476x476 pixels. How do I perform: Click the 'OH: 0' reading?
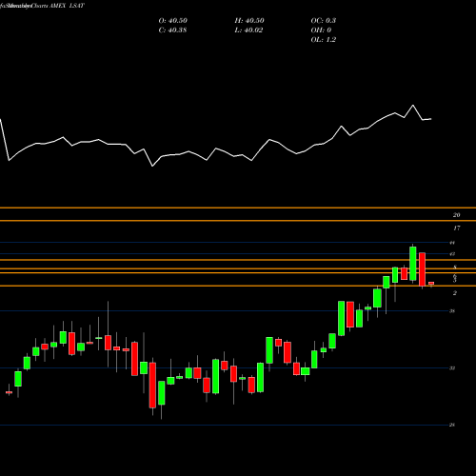(x=321, y=30)
